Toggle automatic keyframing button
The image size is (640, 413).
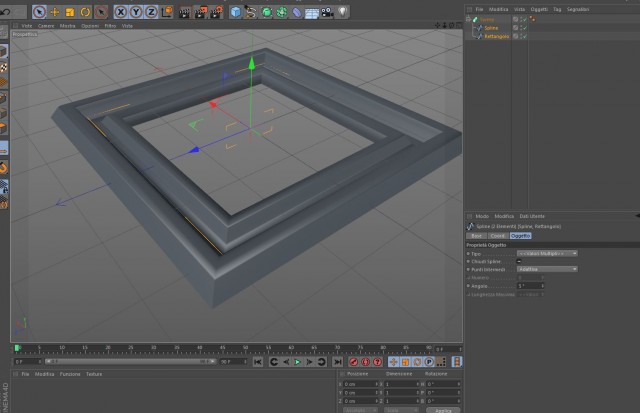coord(365,362)
